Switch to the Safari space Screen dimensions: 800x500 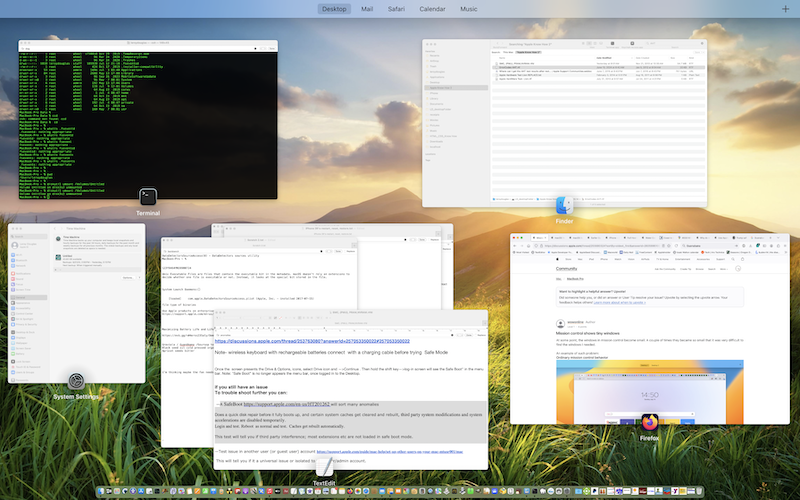click(x=394, y=9)
